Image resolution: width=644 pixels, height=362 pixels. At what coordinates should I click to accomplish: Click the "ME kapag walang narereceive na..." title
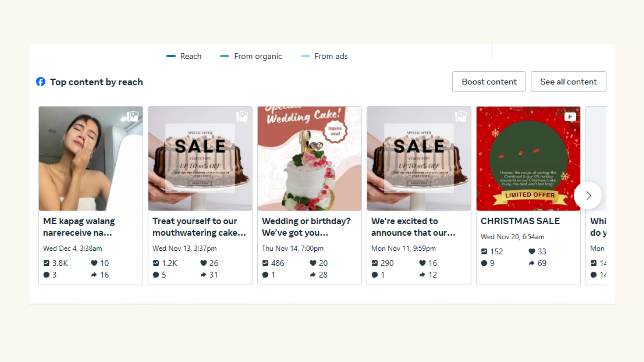tap(79, 227)
